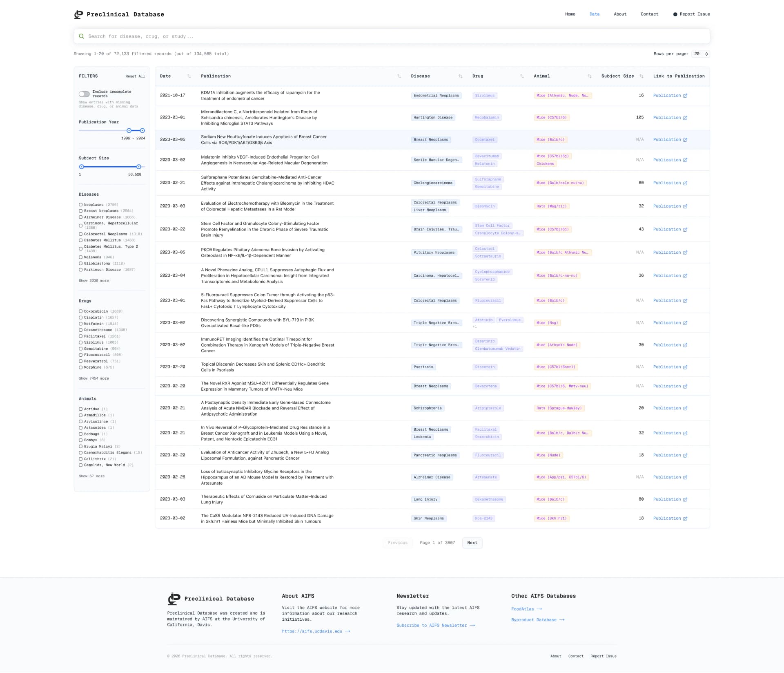Screen dimensions: 784x673
Task: Open the Rows per page selector
Action: [x=700, y=54]
